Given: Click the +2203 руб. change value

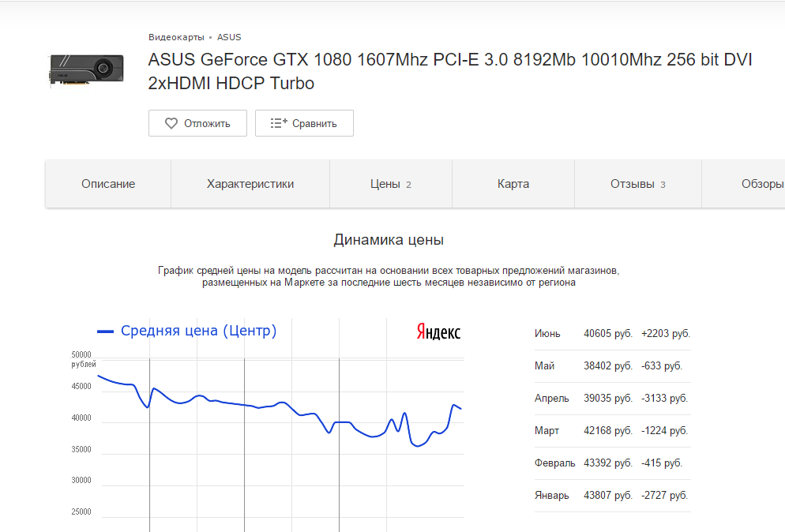Looking at the screenshot, I should click(665, 333).
